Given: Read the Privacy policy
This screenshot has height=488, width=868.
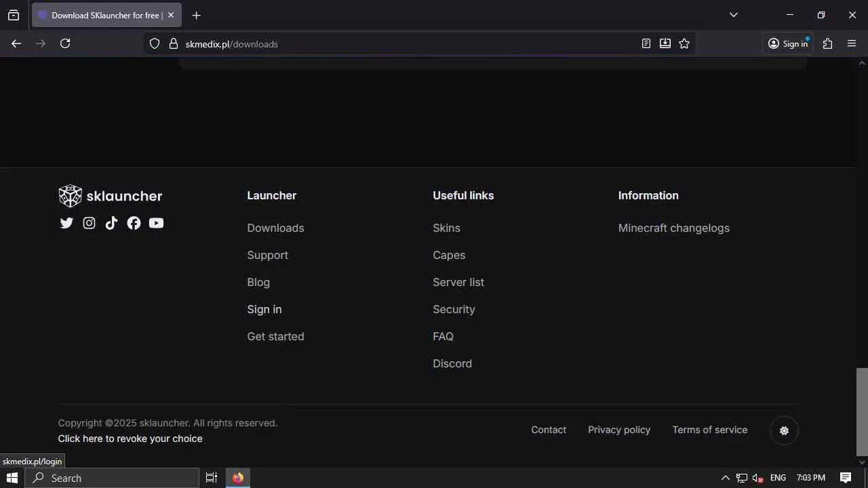Looking at the screenshot, I should 619,430.
